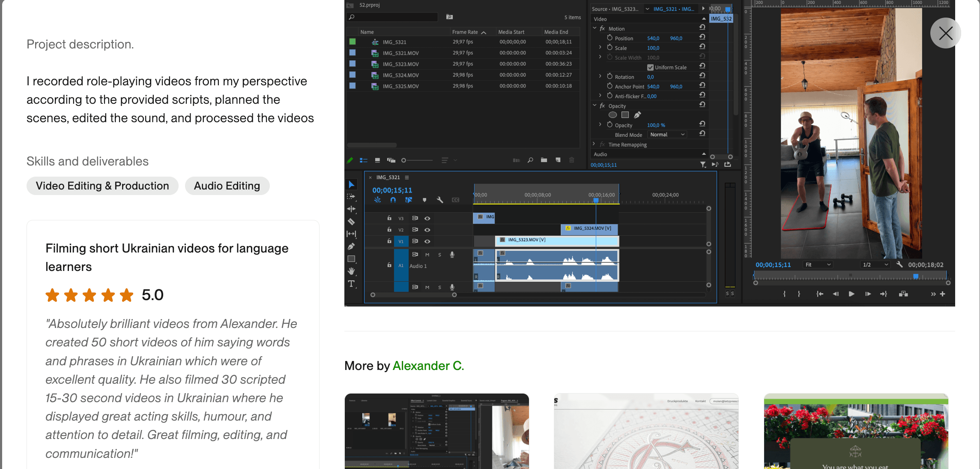The width and height of the screenshot is (980, 469).
Task: Open the Fit zoom level dropdown
Action: pyautogui.click(x=818, y=265)
